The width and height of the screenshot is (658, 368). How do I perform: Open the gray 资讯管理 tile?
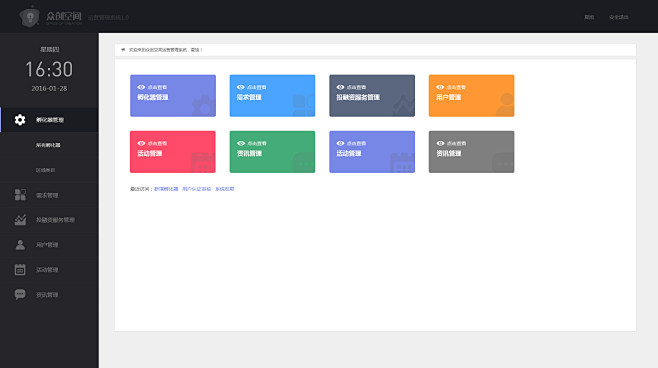click(x=471, y=152)
